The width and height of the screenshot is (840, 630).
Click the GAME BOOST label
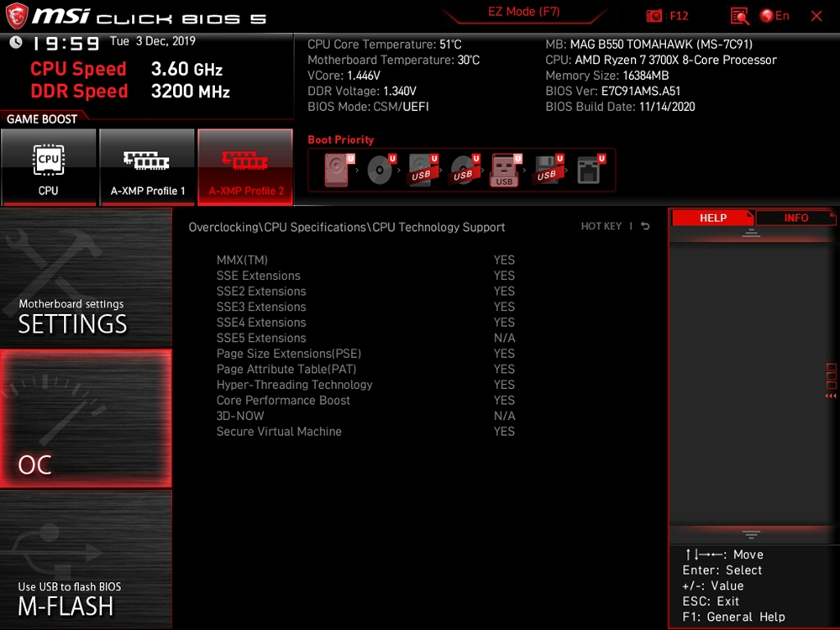[x=42, y=119]
